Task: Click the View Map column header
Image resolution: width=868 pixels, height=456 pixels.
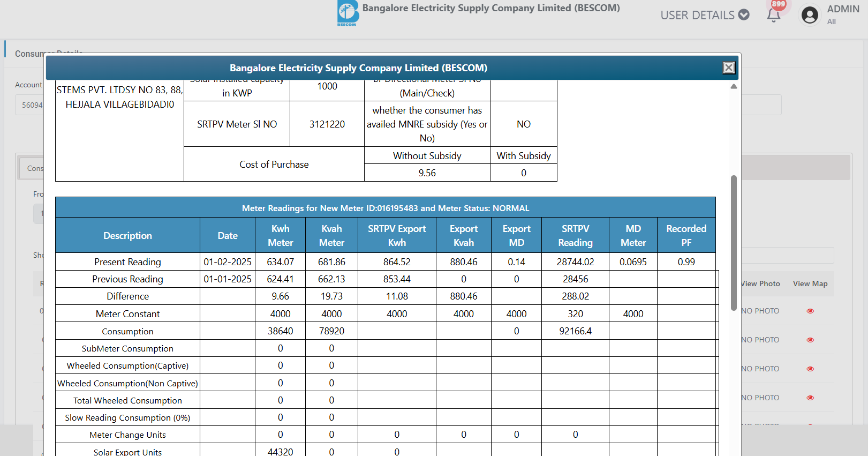Action: (x=810, y=283)
